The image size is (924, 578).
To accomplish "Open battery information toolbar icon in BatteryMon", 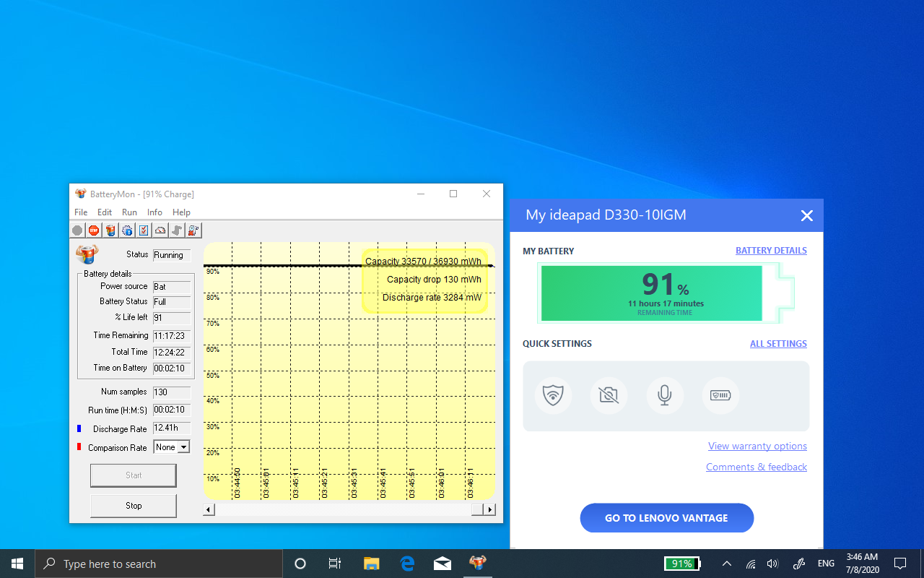I will (x=110, y=230).
